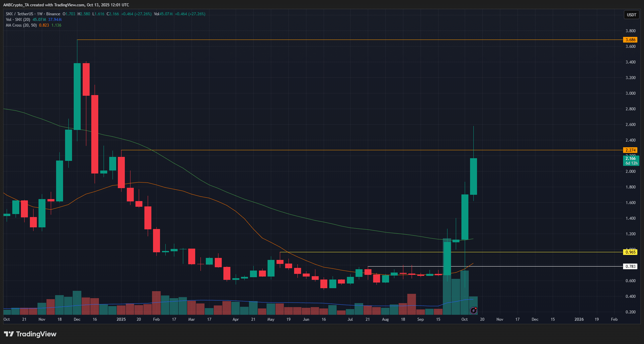644x344 pixels.
Task: Click the Dec label beside 16 on time axis
Action: pyautogui.click(x=77, y=319)
